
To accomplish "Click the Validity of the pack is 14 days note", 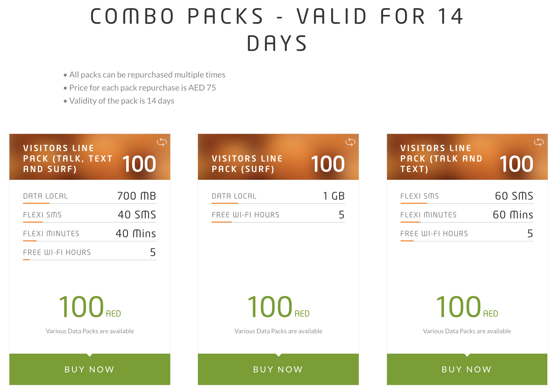I will [122, 101].
